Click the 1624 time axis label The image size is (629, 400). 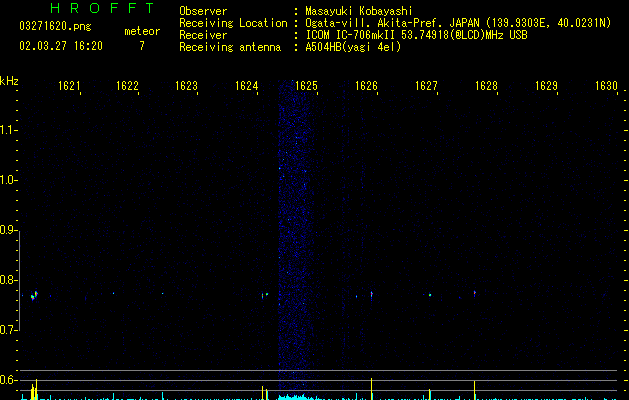246,86
